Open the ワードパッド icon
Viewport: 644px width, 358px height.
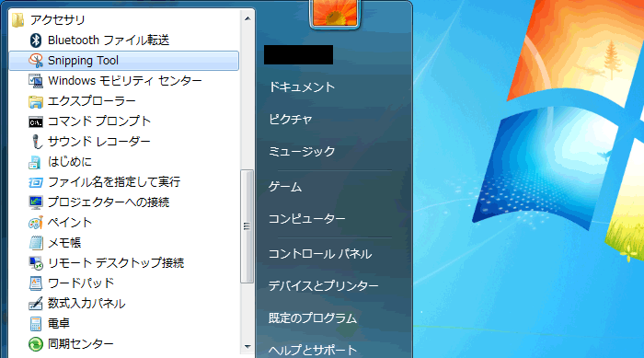pyautogui.click(x=36, y=283)
